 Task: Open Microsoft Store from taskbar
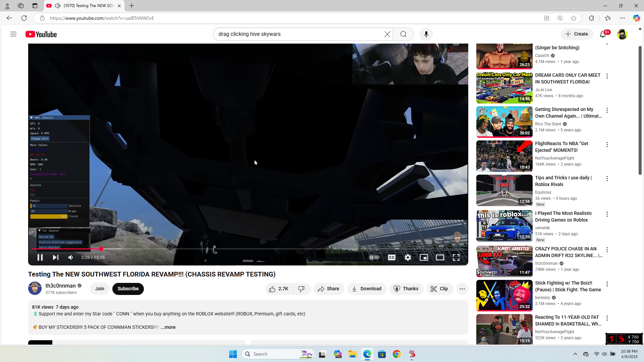382,354
